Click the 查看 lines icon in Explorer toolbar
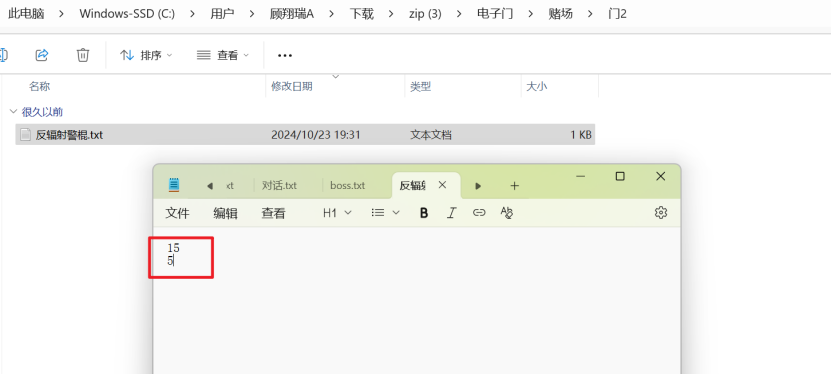This screenshot has width=831, height=374. (204, 55)
